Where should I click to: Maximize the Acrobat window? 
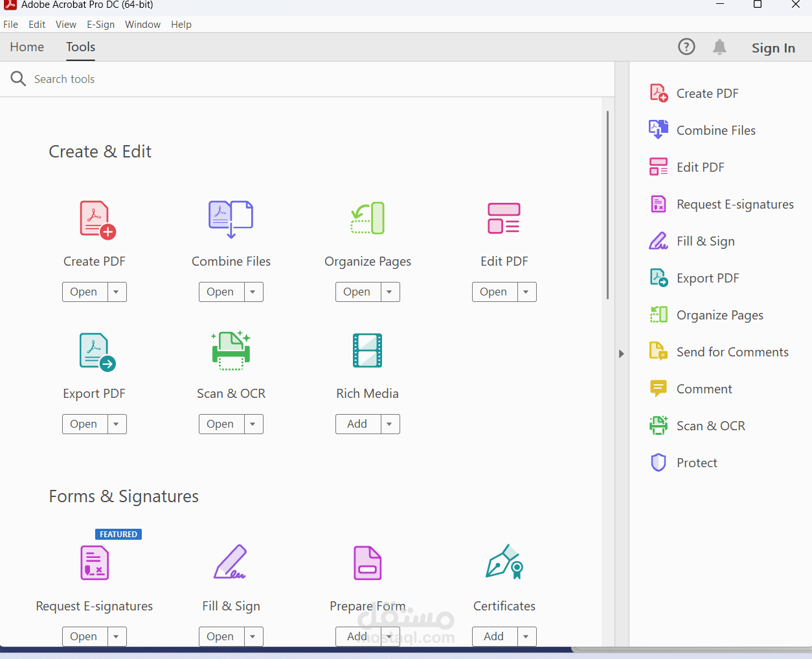pos(758,5)
